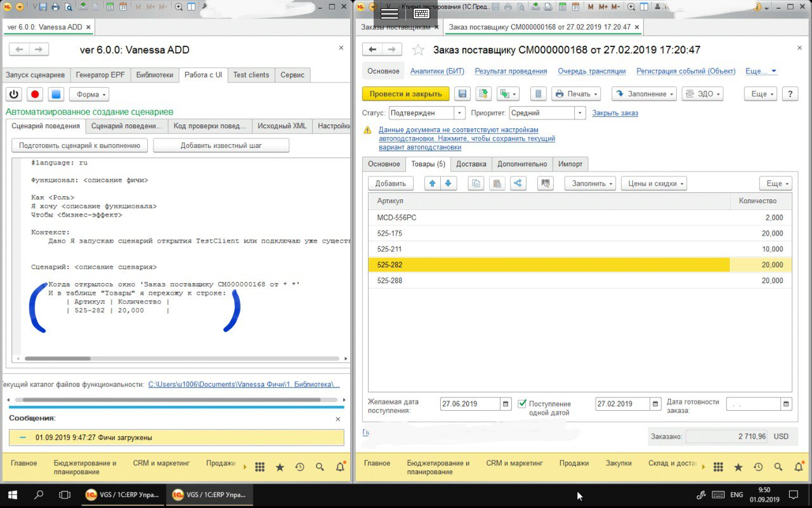Open the document report list icon
812x508 pixels.
point(538,94)
